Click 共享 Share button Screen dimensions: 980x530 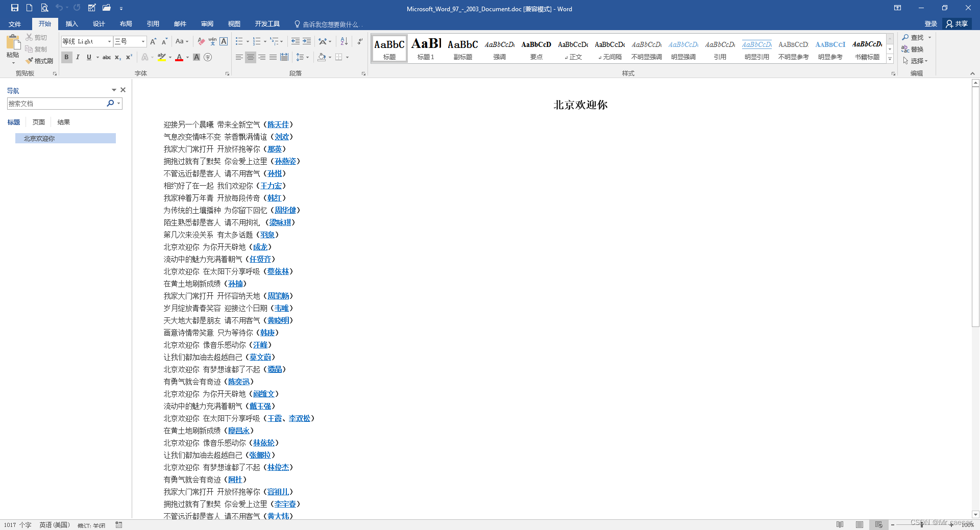click(957, 24)
